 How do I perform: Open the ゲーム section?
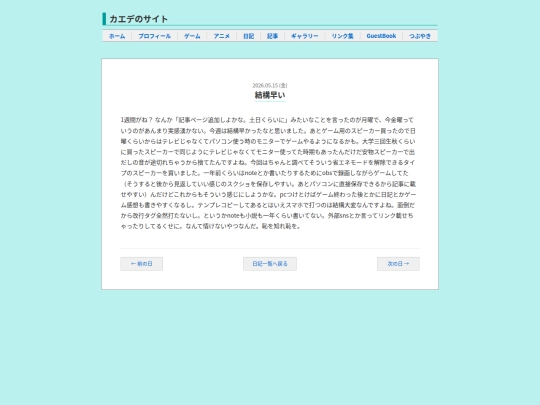(192, 36)
